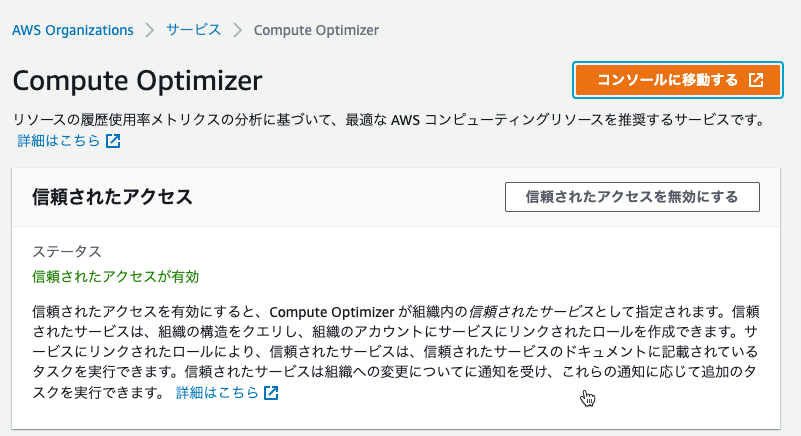Open 詳細はこちら link ending the trusted access paragraph

(x=217, y=393)
